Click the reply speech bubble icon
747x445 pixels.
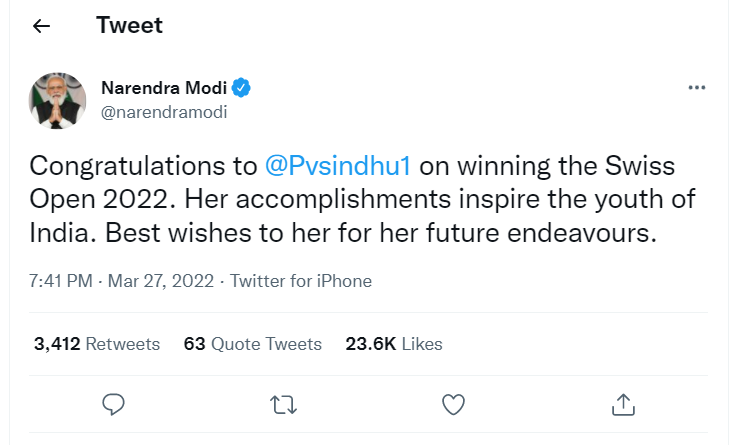[x=114, y=404]
